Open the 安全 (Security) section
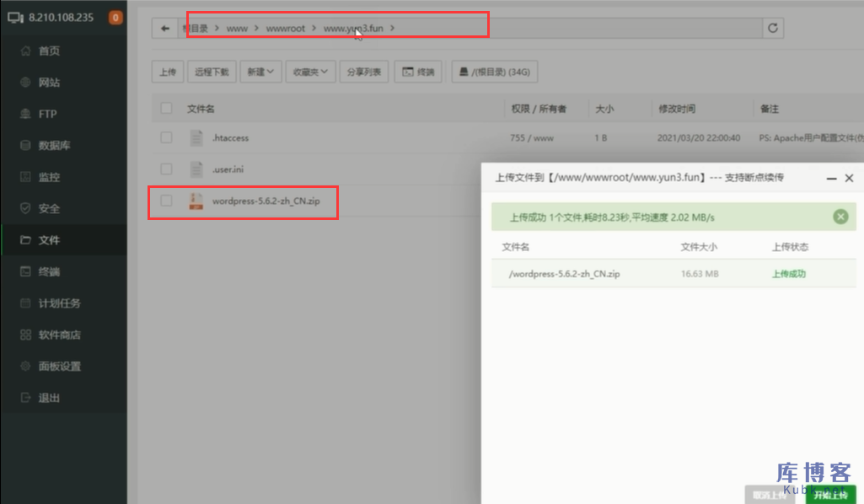 click(x=48, y=207)
